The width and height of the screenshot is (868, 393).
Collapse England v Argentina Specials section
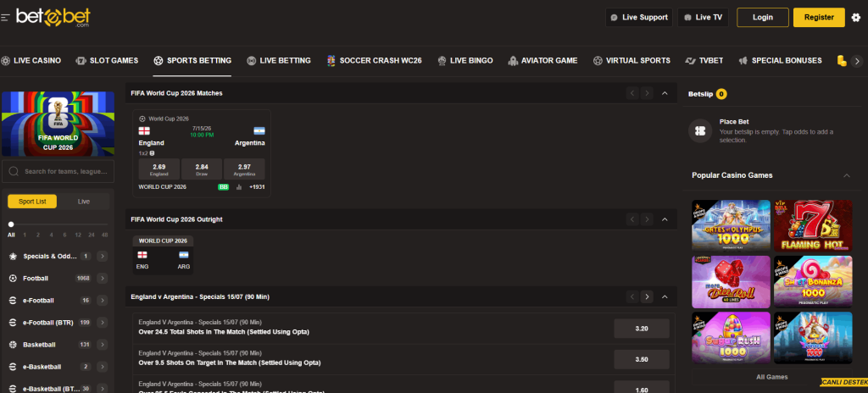coord(665,296)
